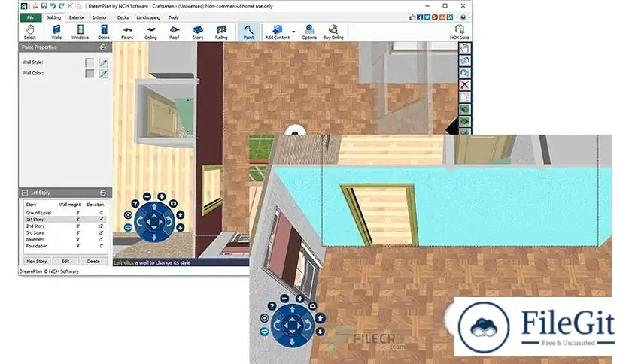
Task: Click the camera icon on enlarged inset nav wheel
Action: 312,306
